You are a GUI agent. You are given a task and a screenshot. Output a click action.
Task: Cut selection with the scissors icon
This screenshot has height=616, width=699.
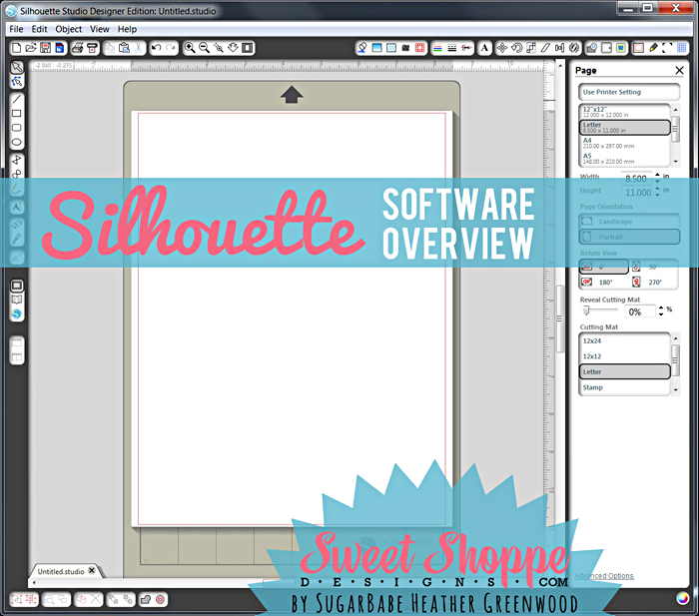pos(139,48)
